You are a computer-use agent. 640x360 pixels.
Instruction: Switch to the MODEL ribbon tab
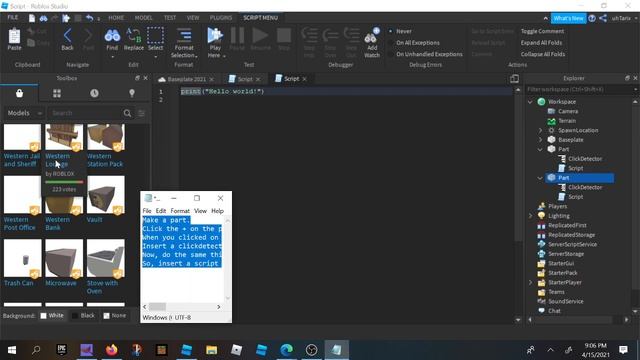(x=143, y=18)
